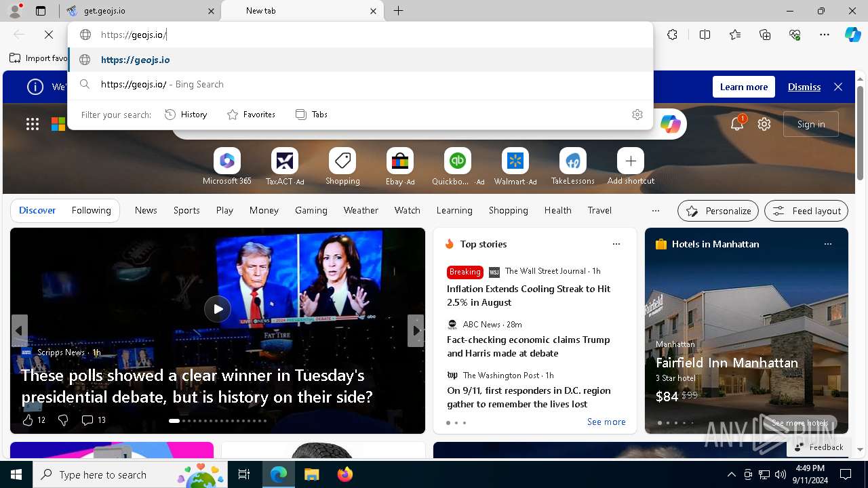868x488 pixels.
Task: Open Hotels in Manhattan card options menu
Action: (x=827, y=244)
